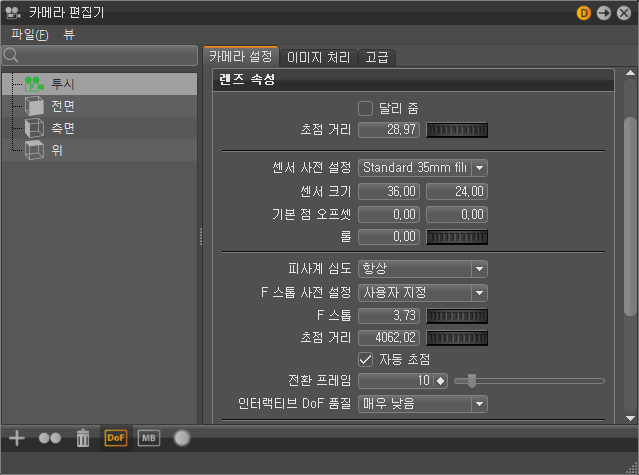The width and height of the screenshot is (639, 475).
Task: Switch to the 카메라 설정 tab
Action: click(240, 57)
